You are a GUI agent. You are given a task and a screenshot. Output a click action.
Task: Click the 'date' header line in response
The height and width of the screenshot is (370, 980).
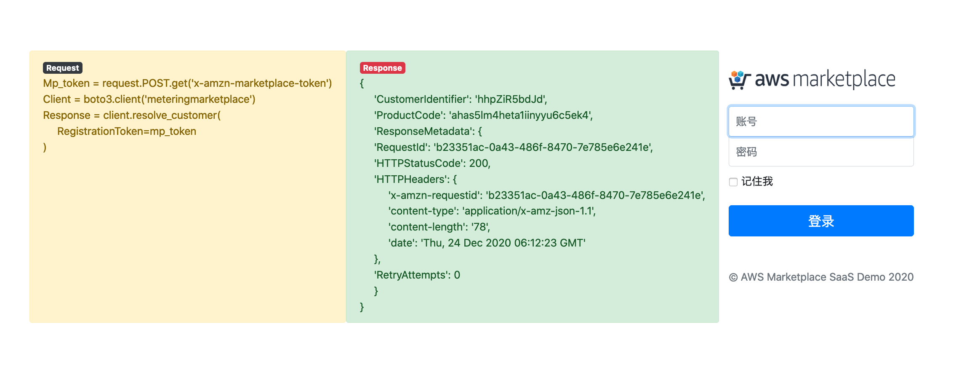487,243
